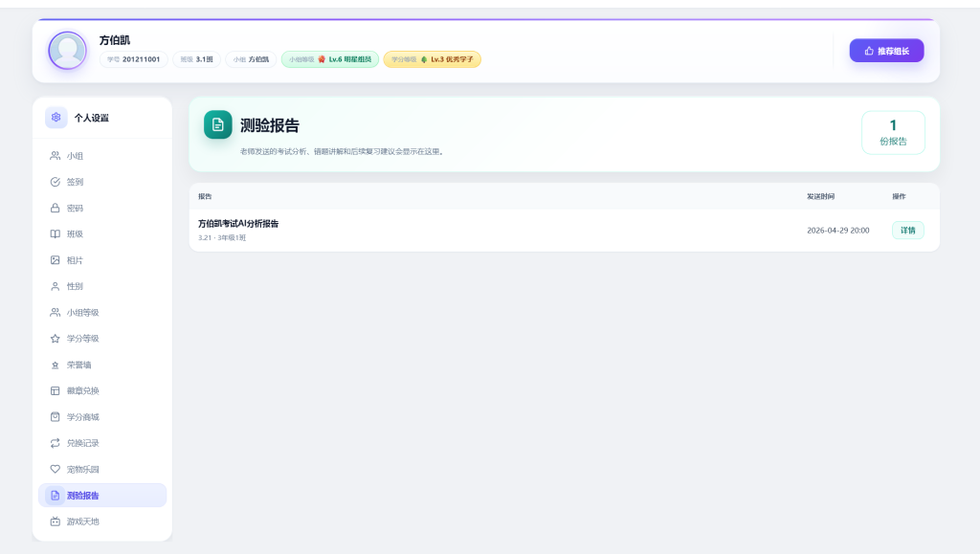Go to 学分商城 in the sidebar
The image size is (980, 554).
point(101,416)
